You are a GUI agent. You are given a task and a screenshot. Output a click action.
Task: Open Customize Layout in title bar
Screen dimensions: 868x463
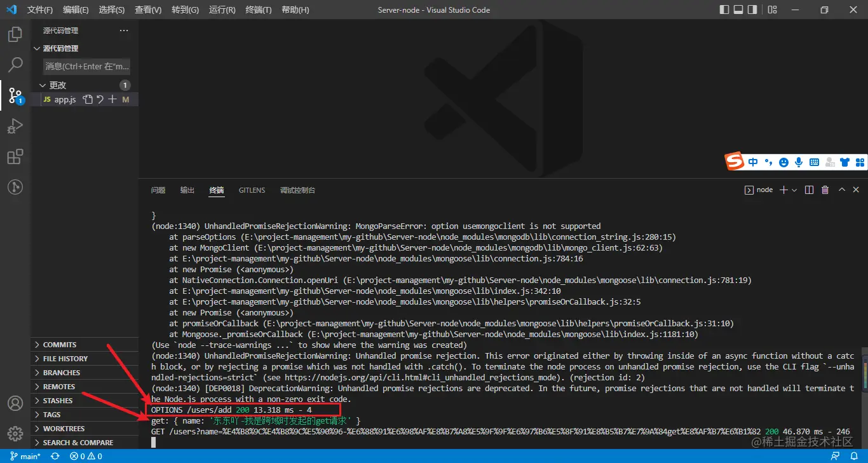[772, 10]
